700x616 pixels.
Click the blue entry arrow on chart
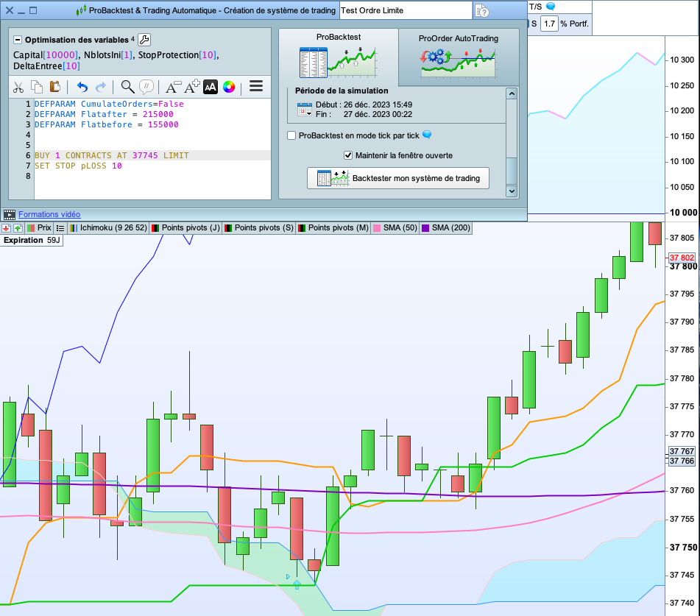[297, 584]
